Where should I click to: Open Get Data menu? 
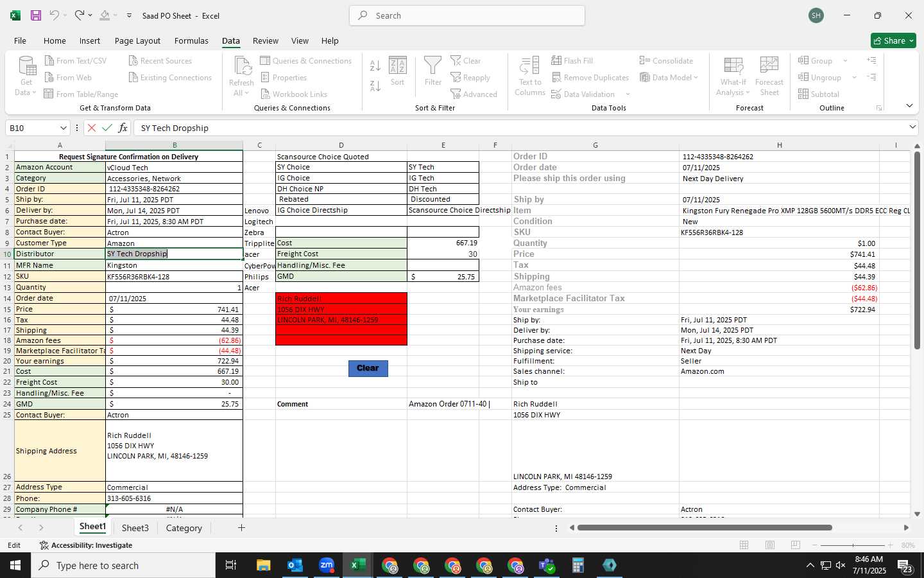click(26, 76)
